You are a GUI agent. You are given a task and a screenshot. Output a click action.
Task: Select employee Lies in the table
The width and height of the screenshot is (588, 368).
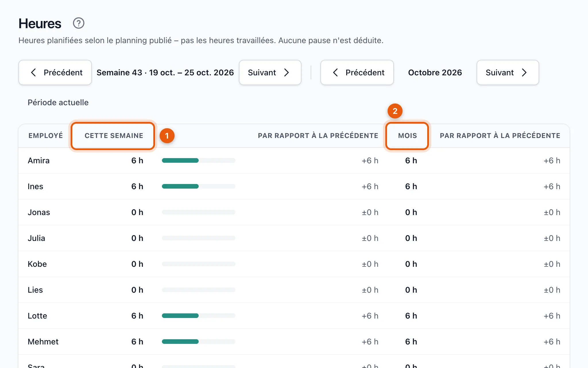click(x=35, y=290)
